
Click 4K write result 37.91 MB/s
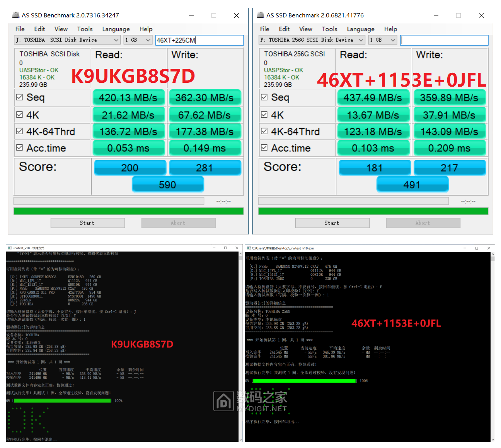[x=450, y=115]
